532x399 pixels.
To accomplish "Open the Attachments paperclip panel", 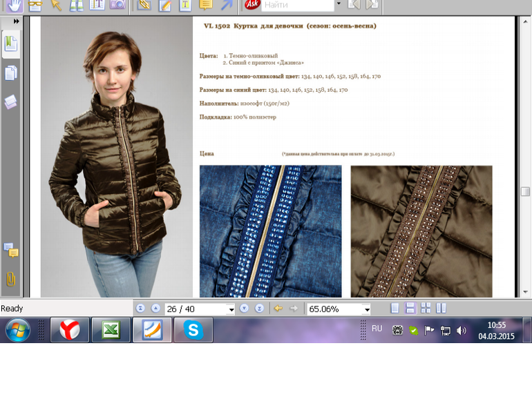I will pos(11,279).
